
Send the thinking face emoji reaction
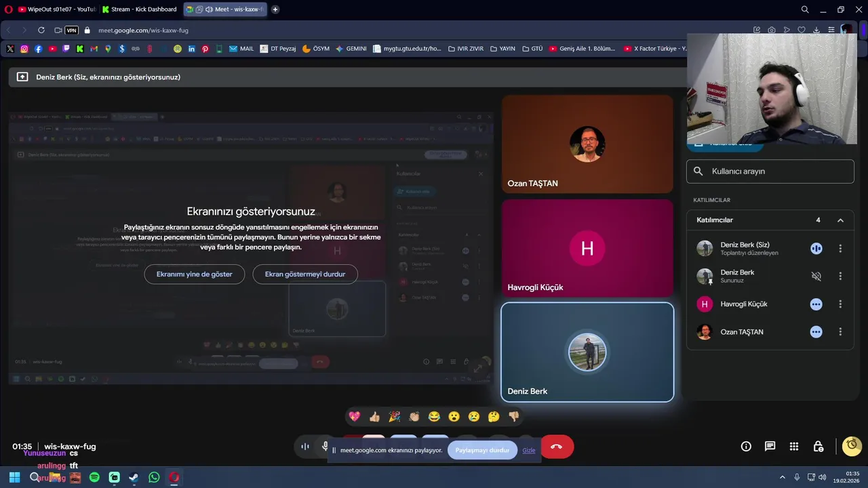pyautogui.click(x=494, y=416)
